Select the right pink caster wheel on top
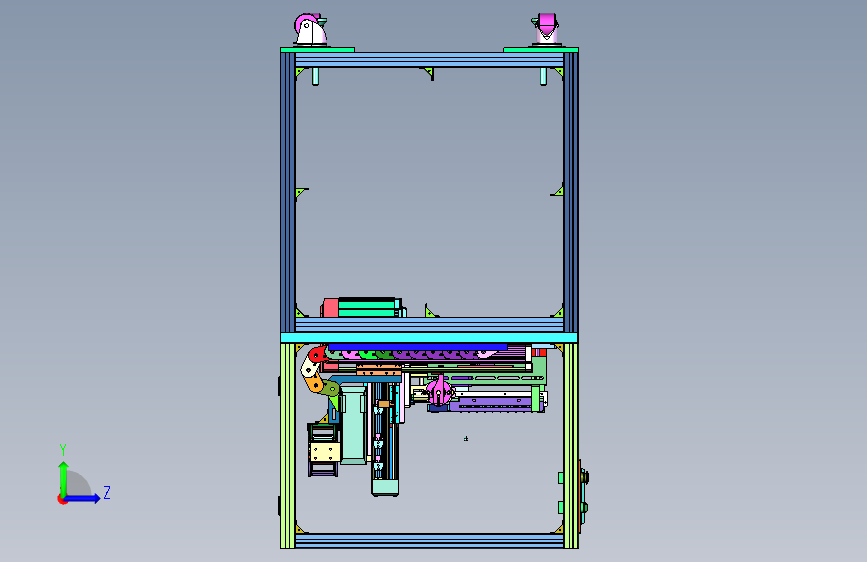Image resolution: width=867 pixels, height=562 pixels. (546, 23)
